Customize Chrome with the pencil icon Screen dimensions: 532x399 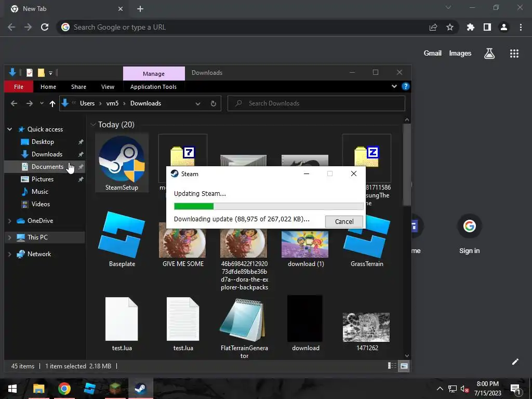515,362
